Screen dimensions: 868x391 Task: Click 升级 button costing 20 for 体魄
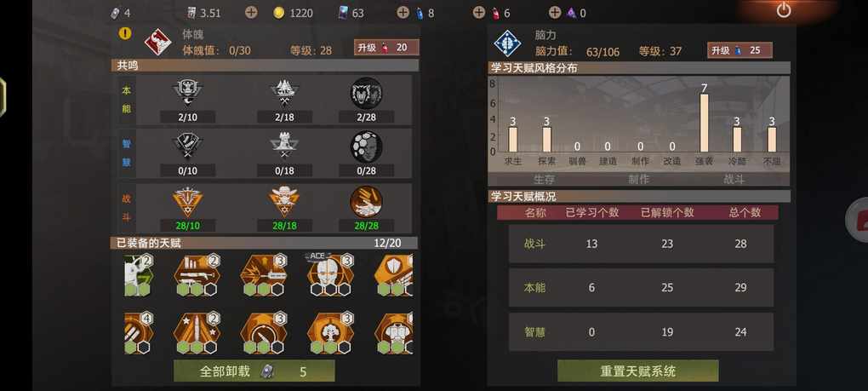[x=386, y=48]
